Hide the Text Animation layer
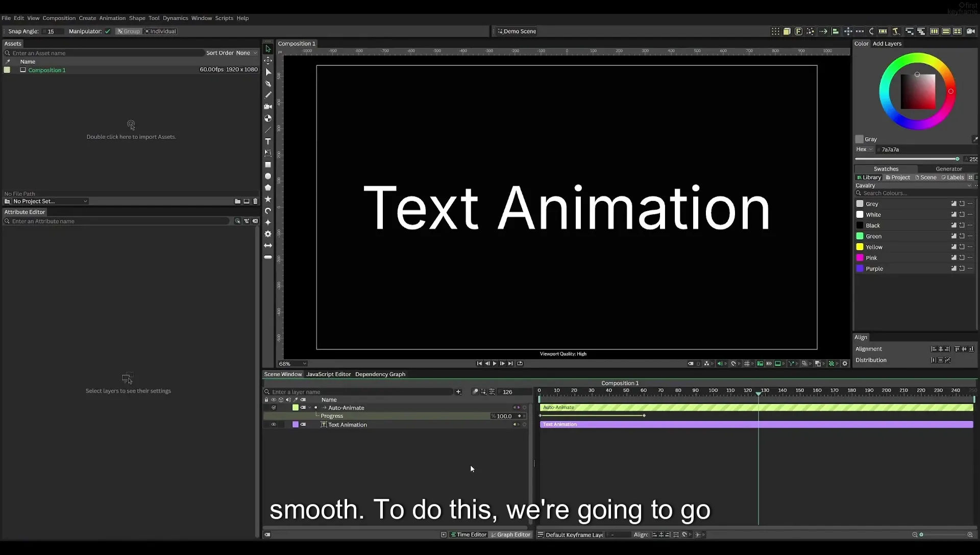The image size is (980, 555). coord(274,424)
